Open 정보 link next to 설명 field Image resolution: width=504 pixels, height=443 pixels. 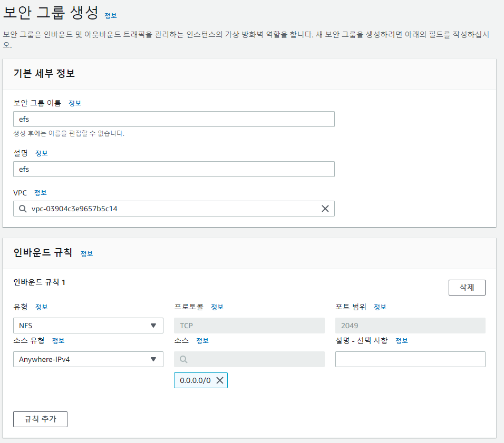tap(42, 153)
